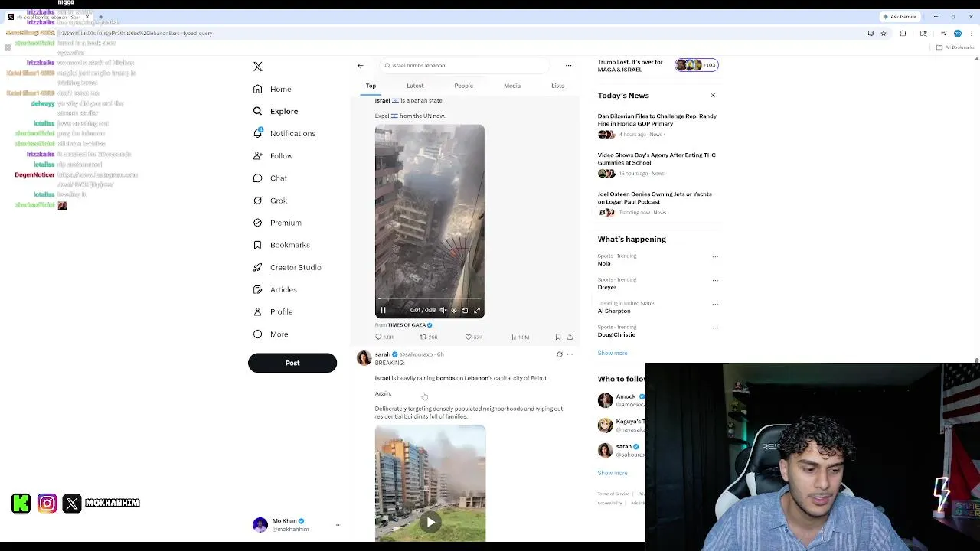
Task: Open the Home page from the sidebar
Action: click(272, 89)
